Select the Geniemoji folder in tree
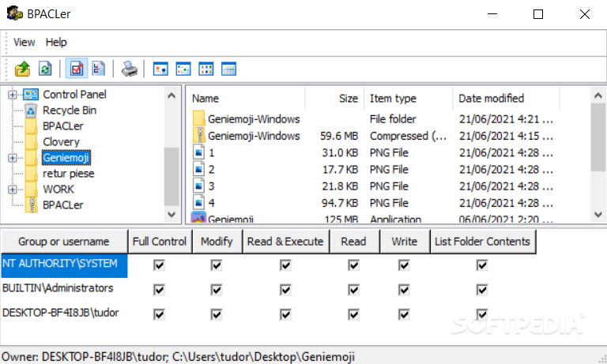This screenshot has width=607, height=364. 66,157
